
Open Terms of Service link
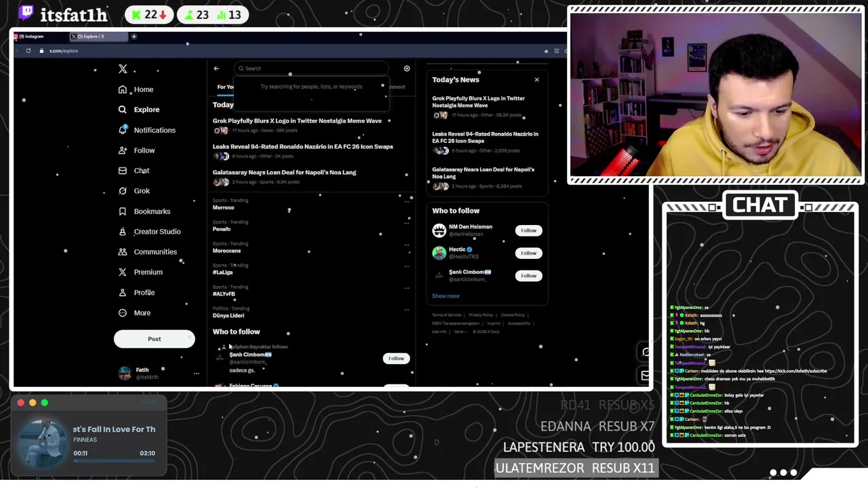(446, 315)
